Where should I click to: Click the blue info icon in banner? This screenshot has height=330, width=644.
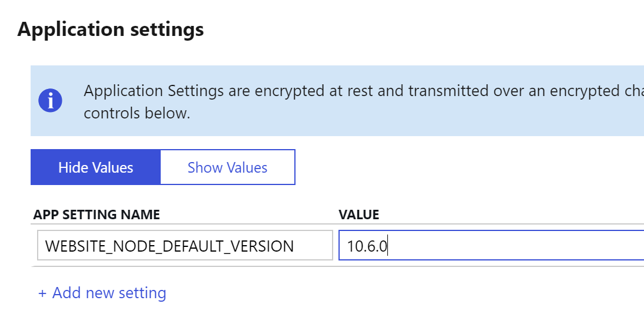tap(50, 101)
